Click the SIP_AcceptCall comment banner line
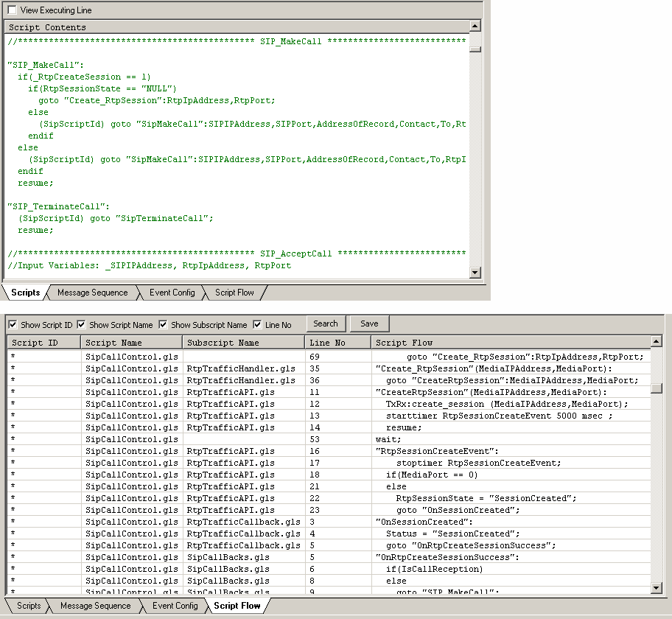The width and height of the screenshot is (672, 619). click(x=237, y=253)
